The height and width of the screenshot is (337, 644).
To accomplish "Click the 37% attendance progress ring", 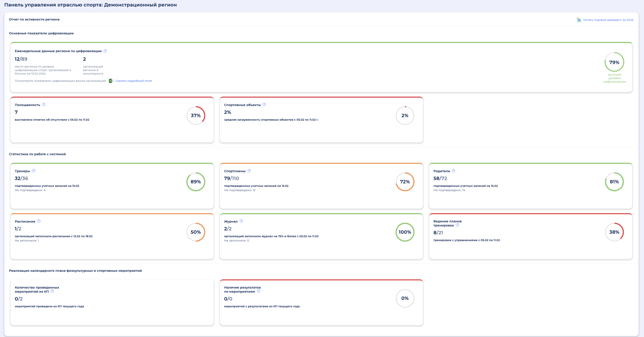I will [x=196, y=116].
